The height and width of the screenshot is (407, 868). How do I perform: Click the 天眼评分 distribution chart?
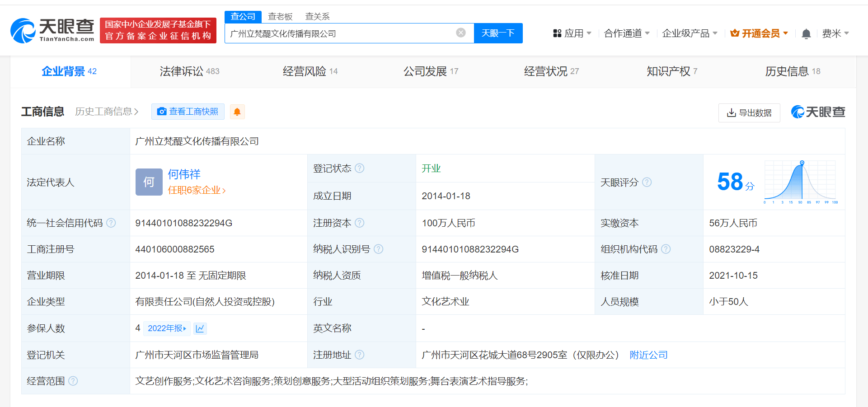point(801,182)
